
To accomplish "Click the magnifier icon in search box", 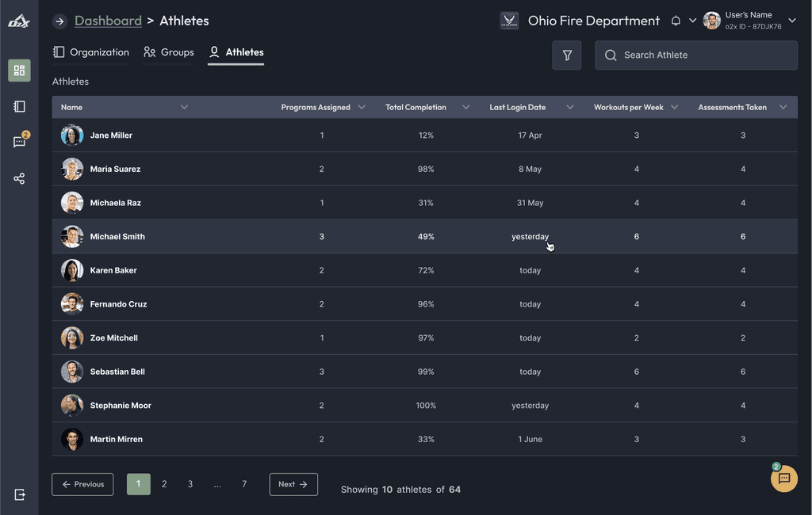I will pyautogui.click(x=611, y=55).
